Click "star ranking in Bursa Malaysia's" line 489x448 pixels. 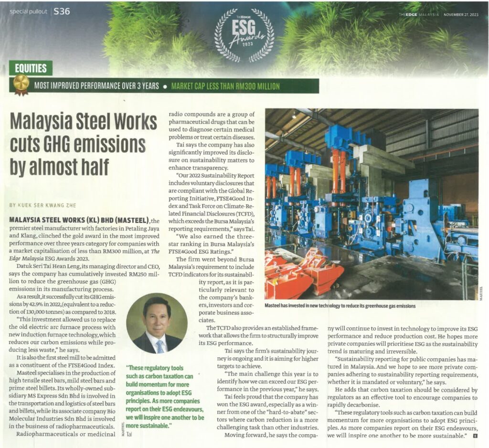pyautogui.click(x=212, y=244)
